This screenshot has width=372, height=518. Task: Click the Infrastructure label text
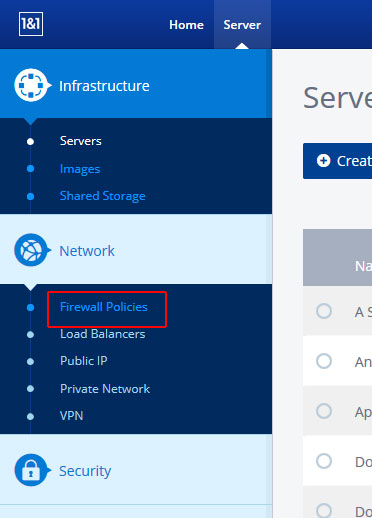(104, 86)
